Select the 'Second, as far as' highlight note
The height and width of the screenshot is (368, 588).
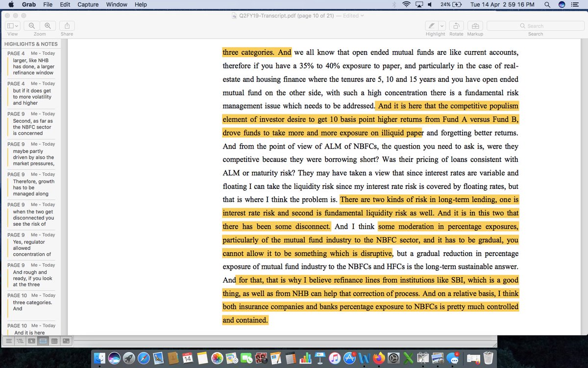(x=31, y=124)
